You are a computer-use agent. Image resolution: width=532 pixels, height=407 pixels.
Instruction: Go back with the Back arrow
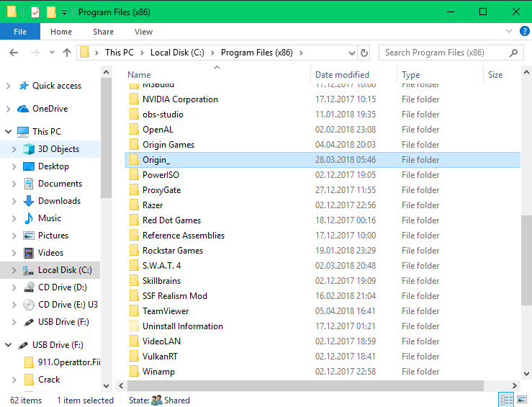14,53
